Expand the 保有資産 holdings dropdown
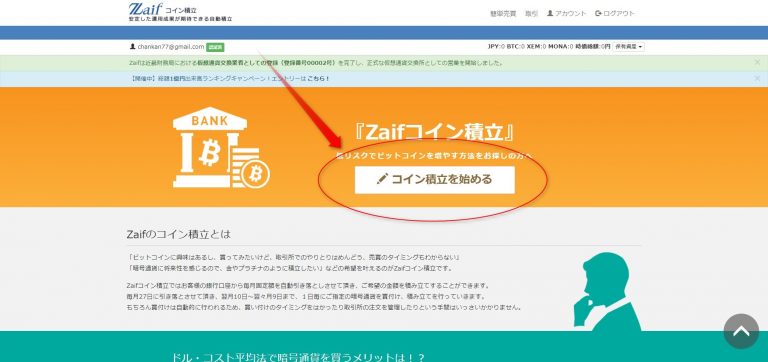 tap(629, 47)
